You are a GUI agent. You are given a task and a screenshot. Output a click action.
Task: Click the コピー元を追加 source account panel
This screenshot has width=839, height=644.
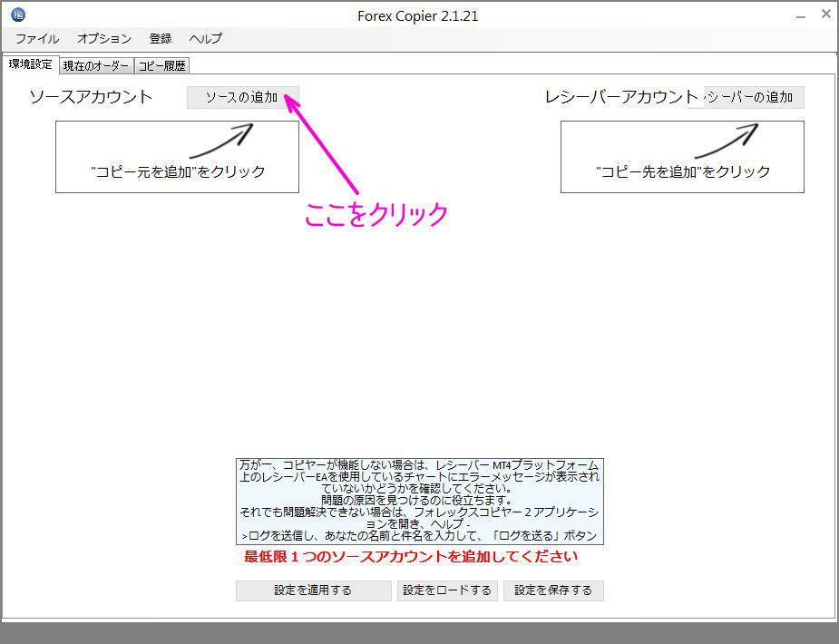click(x=177, y=155)
